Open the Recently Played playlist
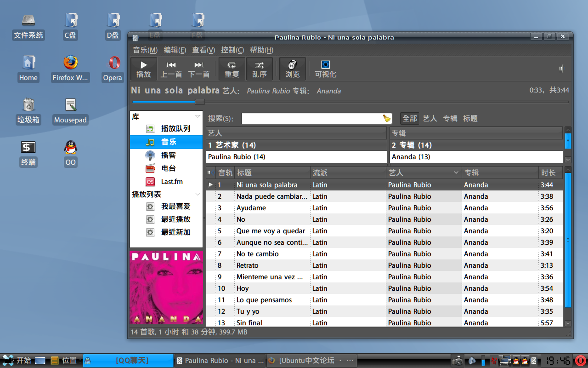 [x=166, y=219]
